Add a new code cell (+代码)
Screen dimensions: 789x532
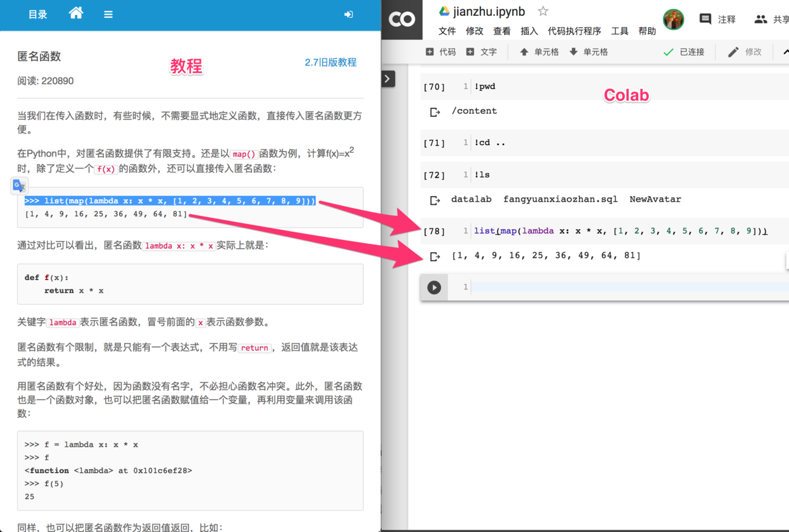(440, 52)
